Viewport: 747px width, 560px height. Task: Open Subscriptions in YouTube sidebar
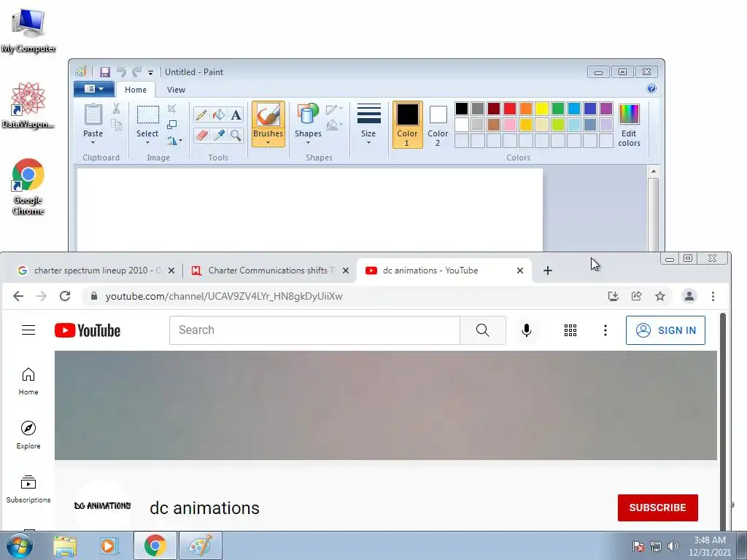point(28,489)
